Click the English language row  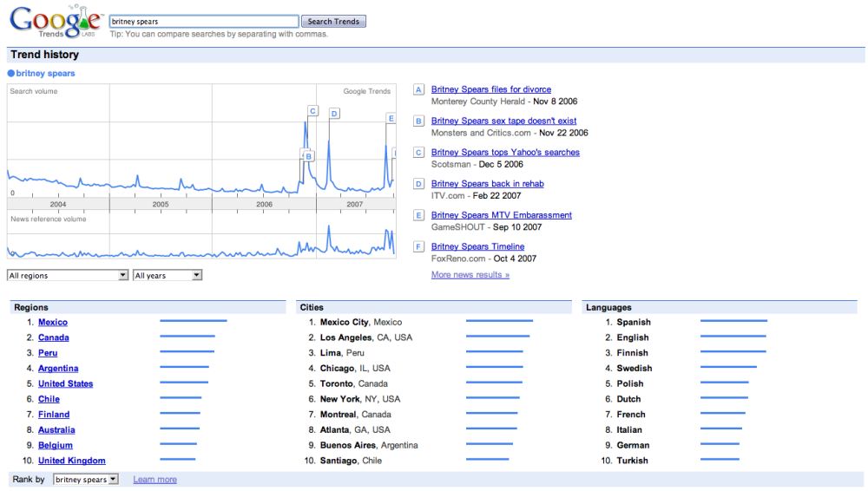point(633,337)
